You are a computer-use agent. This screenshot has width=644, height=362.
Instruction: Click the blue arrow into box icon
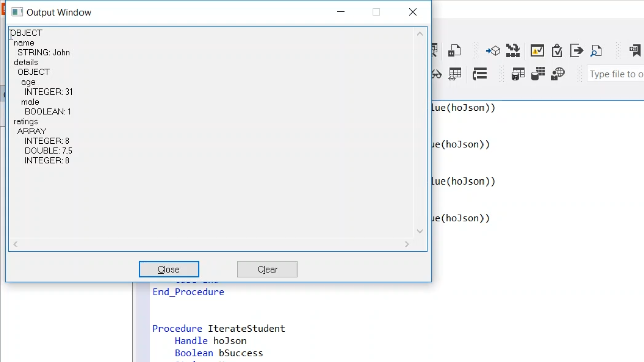[493, 50]
